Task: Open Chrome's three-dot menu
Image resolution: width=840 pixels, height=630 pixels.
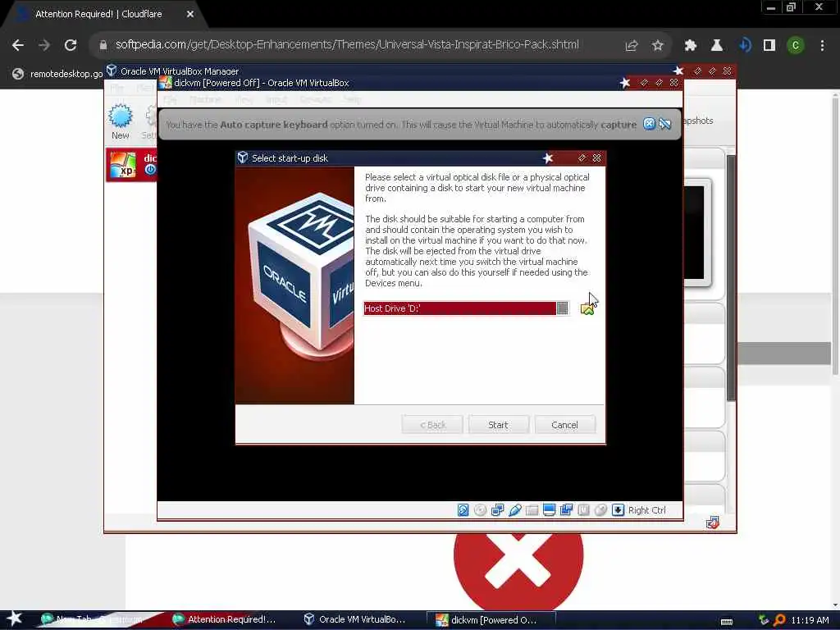Action: click(822, 46)
